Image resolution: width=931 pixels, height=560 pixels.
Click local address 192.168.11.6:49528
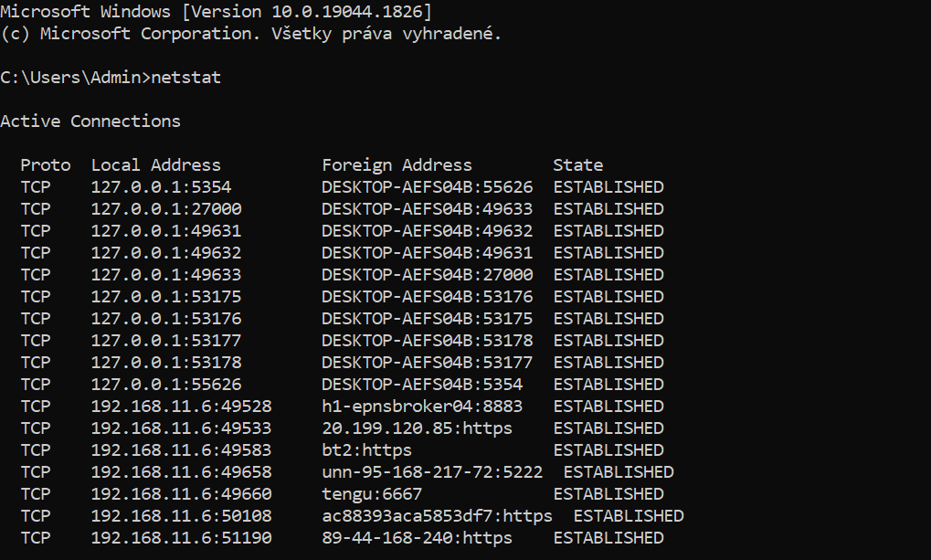point(181,407)
